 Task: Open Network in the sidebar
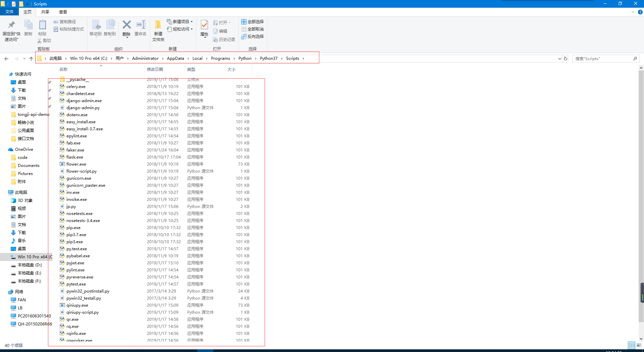[19, 292]
